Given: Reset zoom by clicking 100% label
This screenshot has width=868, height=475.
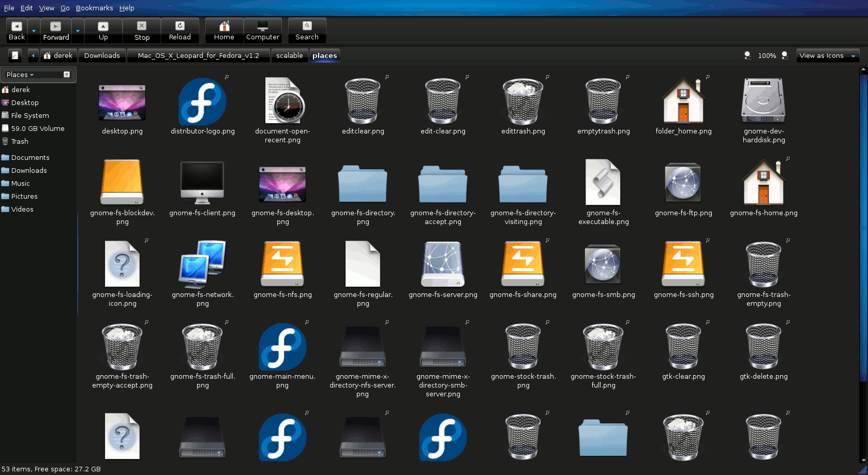Looking at the screenshot, I should (767, 55).
